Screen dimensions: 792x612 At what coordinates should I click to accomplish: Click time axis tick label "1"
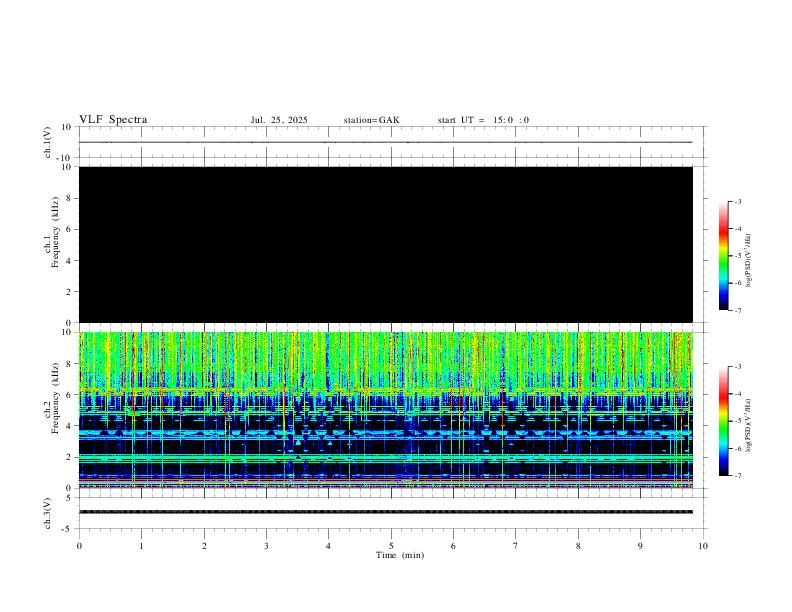point(141,546)
